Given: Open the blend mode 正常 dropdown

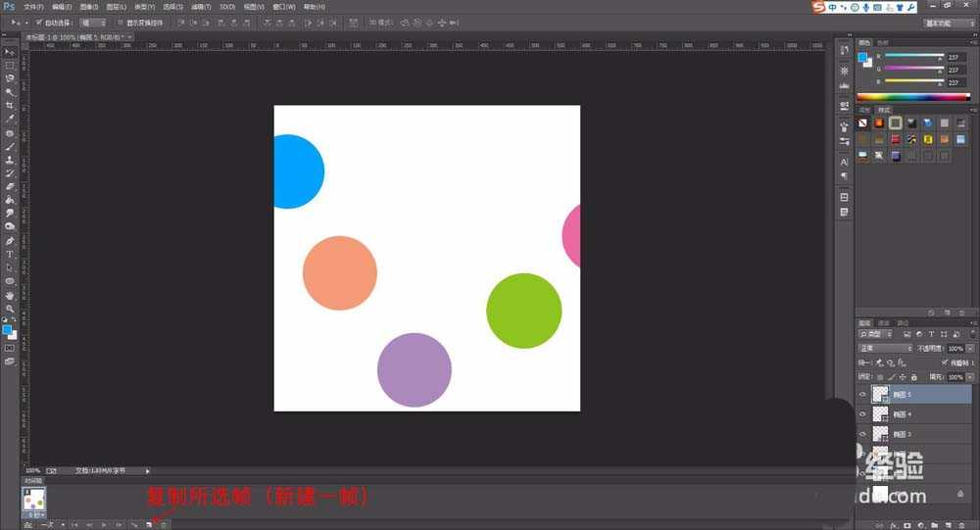Looking at the screenshot, I should tap(885, 348).
